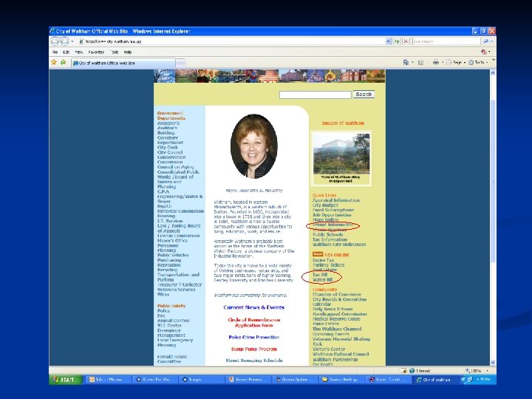Open the Images of Waltham heading link
This screenshot has width=532, height=399.
tap(343, 123)
